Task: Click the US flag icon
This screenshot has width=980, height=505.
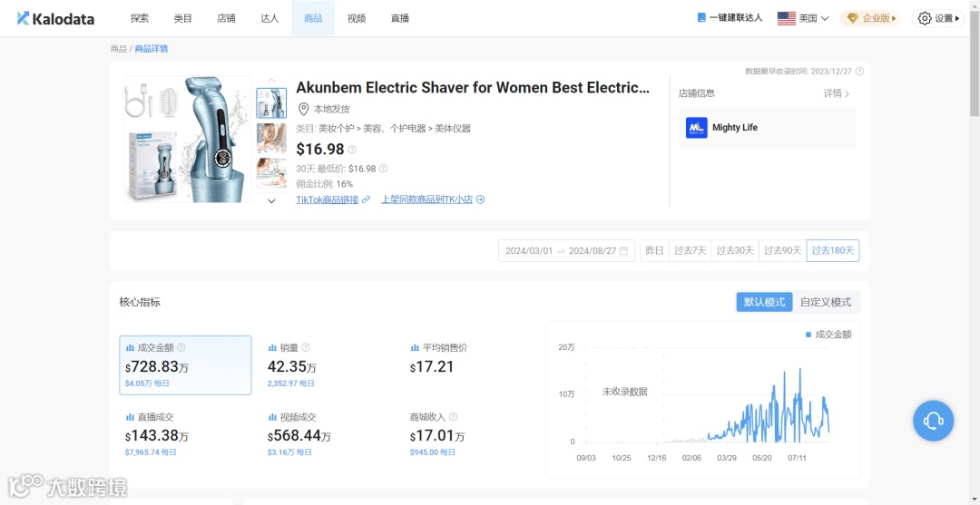Action: (x=786, y=18)
